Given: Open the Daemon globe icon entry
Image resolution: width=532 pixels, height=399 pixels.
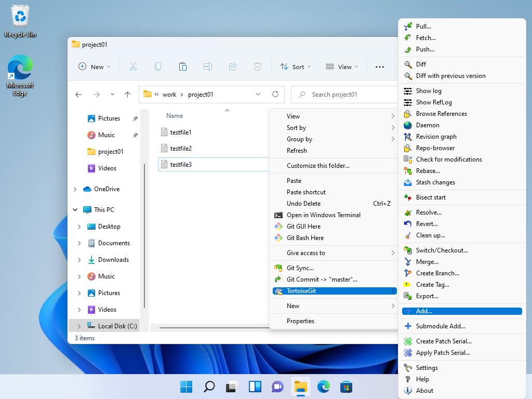Looking at the screenshot, I should coord(408,125).
